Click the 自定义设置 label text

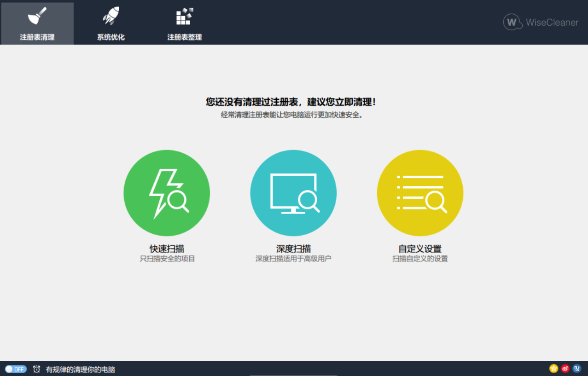pos(419,248)
